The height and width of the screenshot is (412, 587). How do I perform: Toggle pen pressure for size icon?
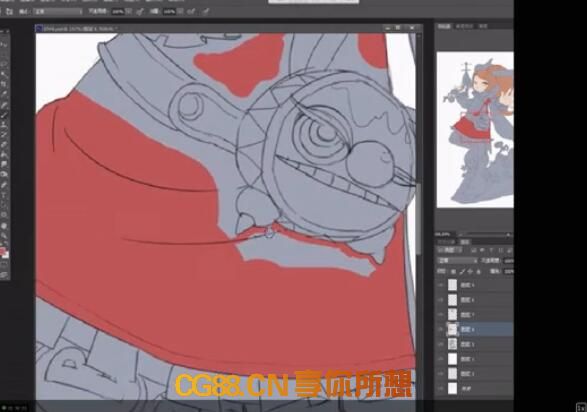click(205, 12)
